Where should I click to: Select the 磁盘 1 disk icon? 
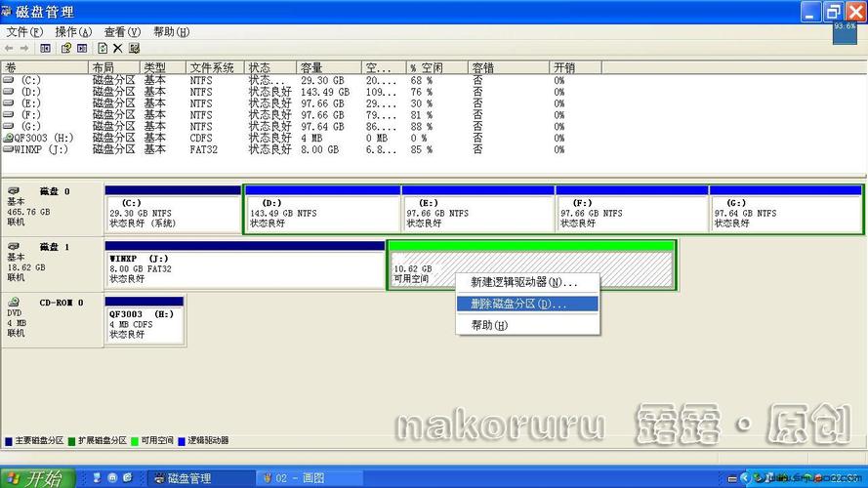point(14,247)
